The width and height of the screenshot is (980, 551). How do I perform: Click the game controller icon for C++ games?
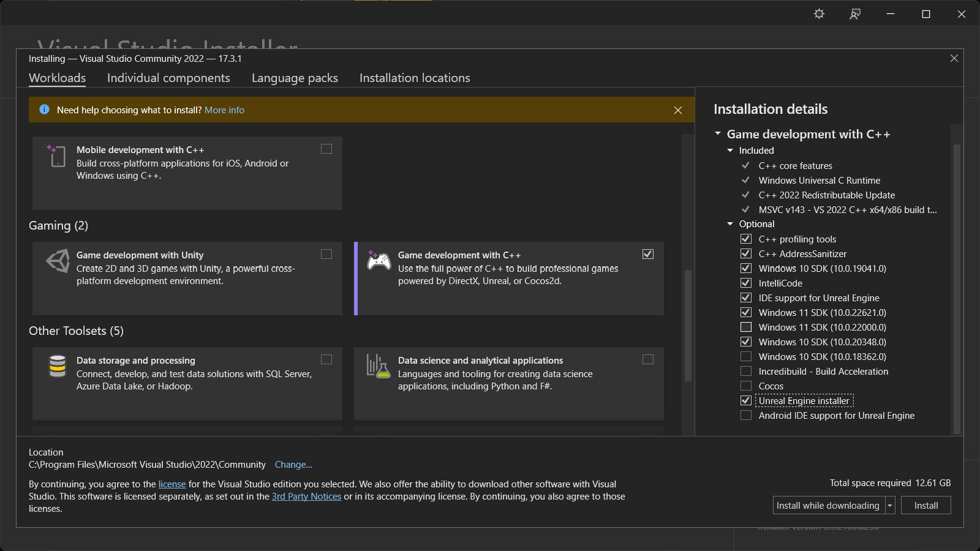[379, 260]
